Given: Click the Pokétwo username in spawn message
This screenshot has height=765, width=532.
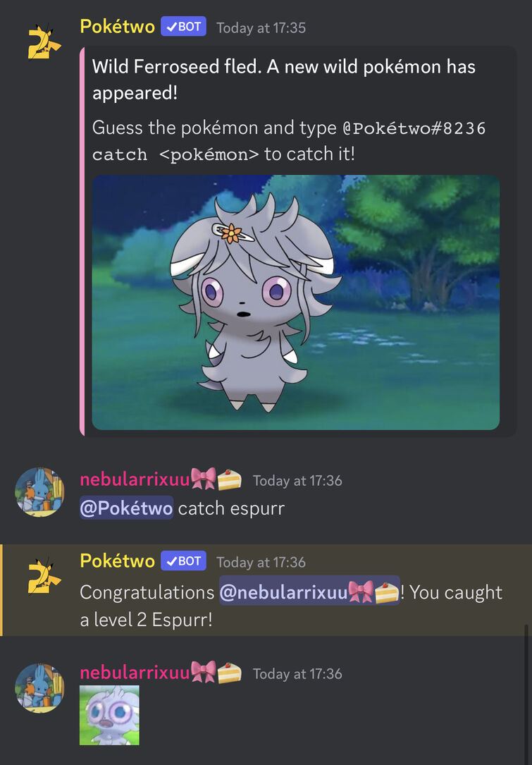Looking at the screenshot, I should click(117, 26).
